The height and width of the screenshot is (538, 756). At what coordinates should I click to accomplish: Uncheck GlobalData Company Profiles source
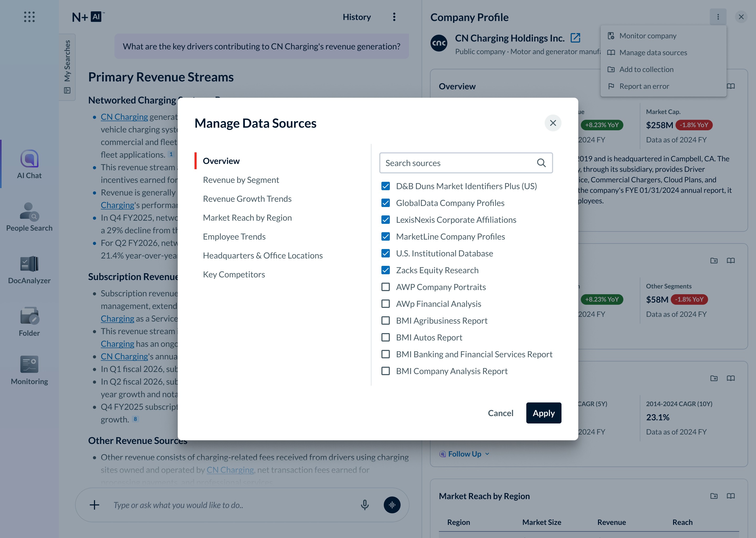coord(386,203)
